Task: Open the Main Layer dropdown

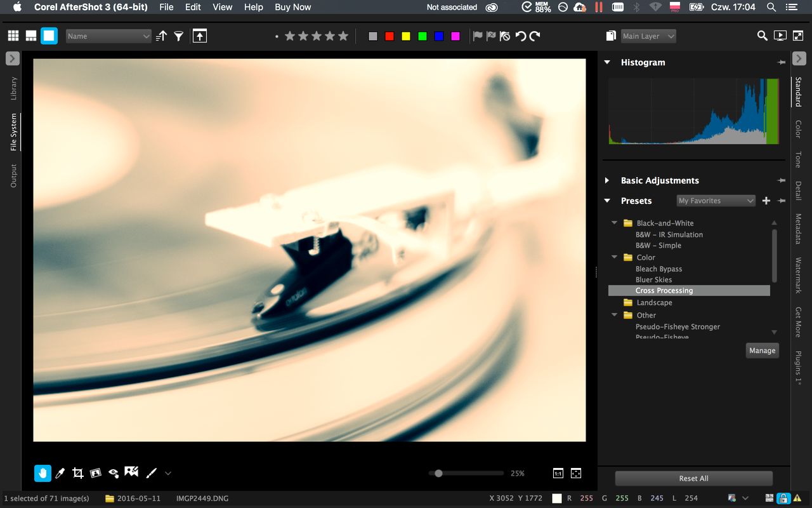Action: (648, 36)
